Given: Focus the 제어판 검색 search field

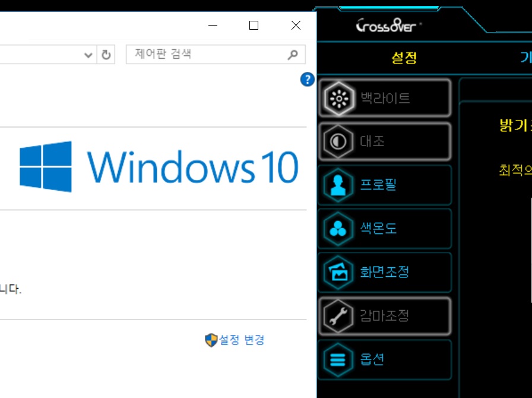Looking at the screenshot, I should click(x=208, y=55).
